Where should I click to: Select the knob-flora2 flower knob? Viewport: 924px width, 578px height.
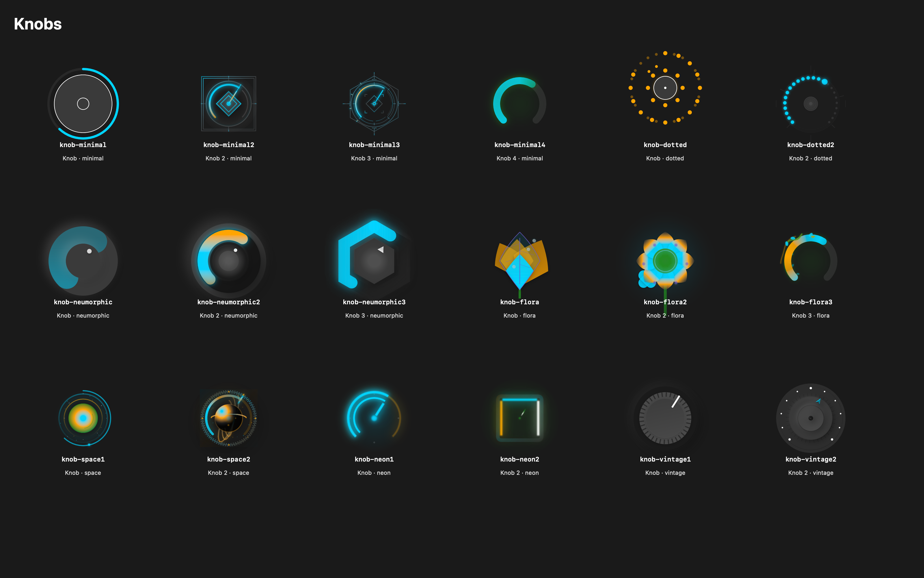tap(665, 261)
